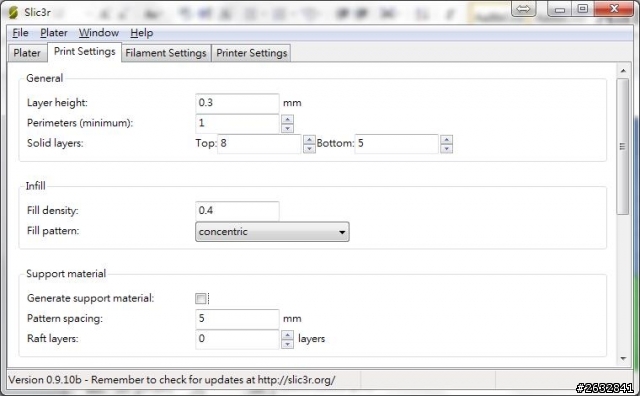This screenshot has height=396, width=640.
Task: Click the Raft layers input field
Action: click(x=237, y=339)
